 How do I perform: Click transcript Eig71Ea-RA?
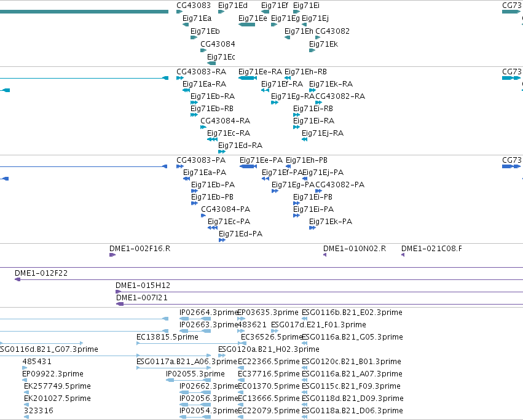[x=204, y=84]
